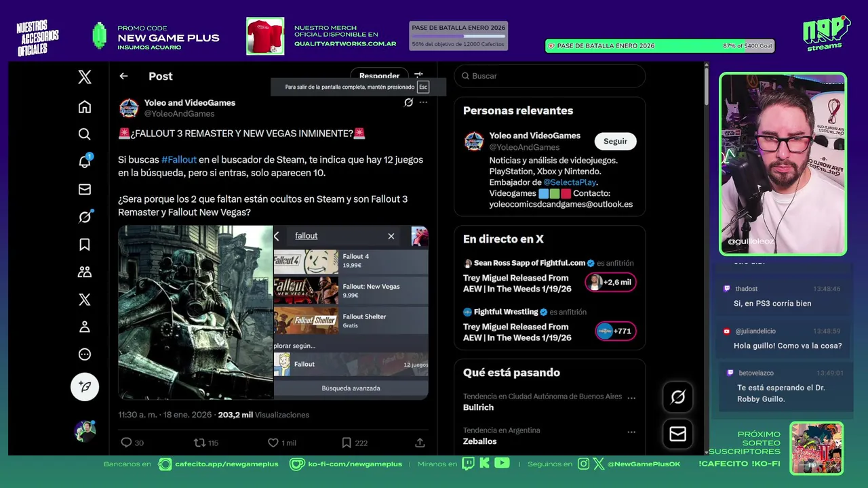
Task: Go to Home in X sidebar
Action: (x=85, y=106)
